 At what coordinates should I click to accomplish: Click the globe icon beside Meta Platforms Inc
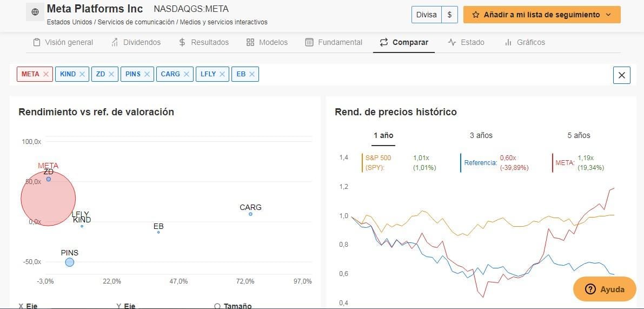35,12
